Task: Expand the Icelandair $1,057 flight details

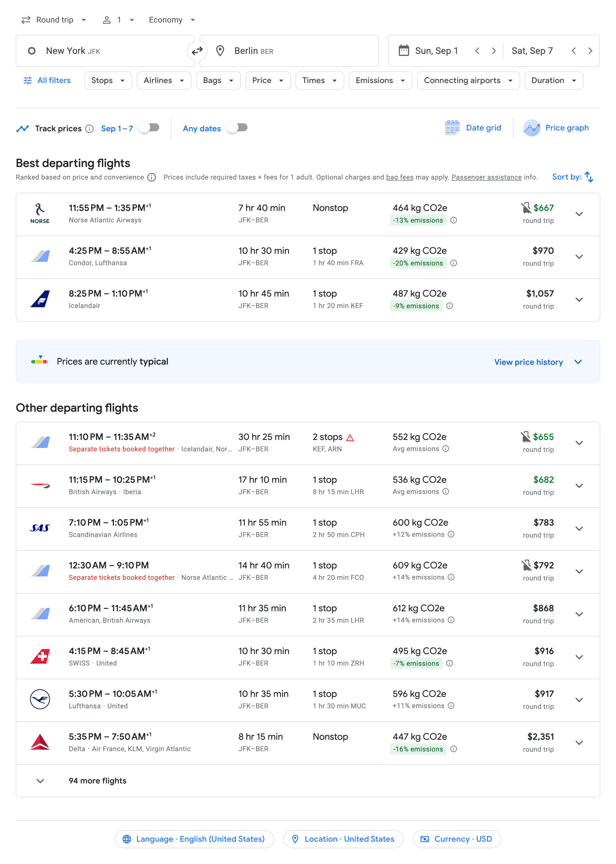Action: (x=579, y=300)
